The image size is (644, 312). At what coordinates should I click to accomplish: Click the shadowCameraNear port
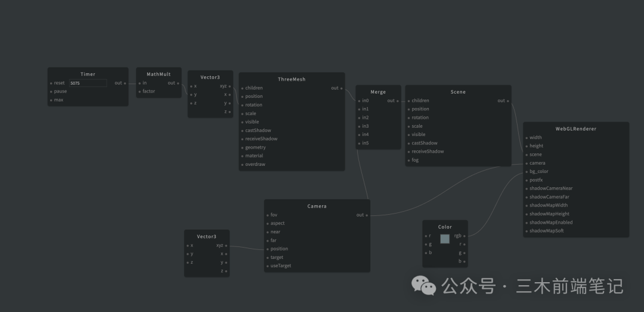coord(527,189)
